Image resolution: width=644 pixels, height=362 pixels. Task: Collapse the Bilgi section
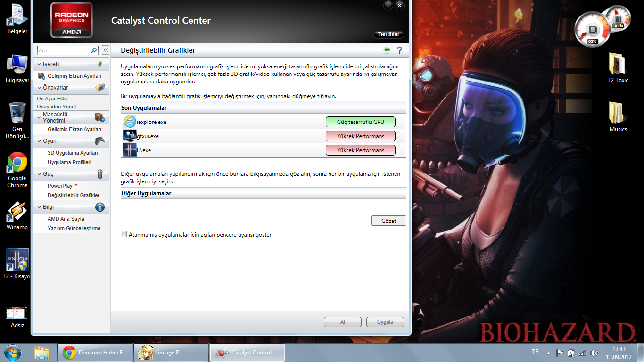[40, 207]
